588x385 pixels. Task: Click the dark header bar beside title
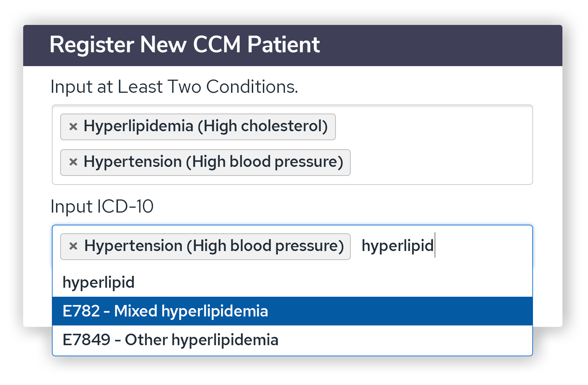[x=439, y=45]
